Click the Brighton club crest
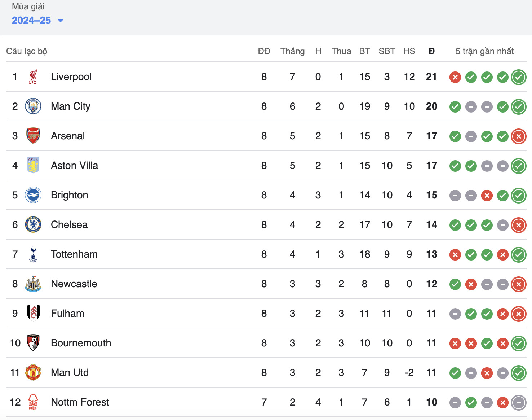 point(33,195)
